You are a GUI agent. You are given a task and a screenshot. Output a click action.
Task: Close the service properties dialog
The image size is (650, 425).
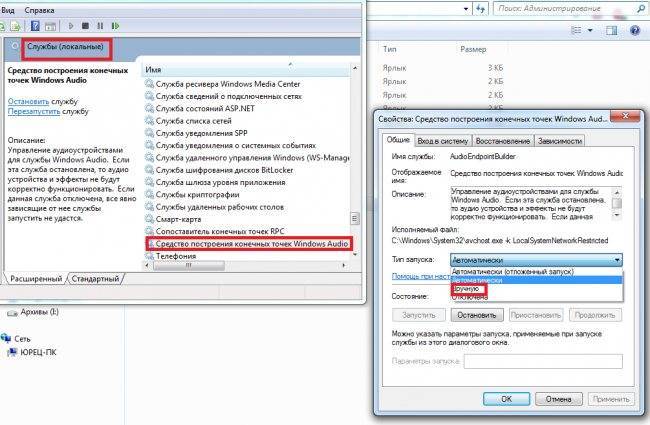[x=626, y=116]
